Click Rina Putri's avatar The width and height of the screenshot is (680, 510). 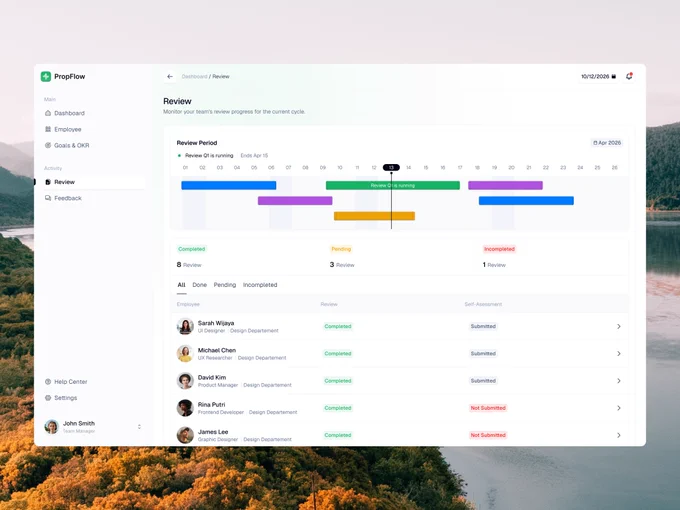(x=185, y=408)
